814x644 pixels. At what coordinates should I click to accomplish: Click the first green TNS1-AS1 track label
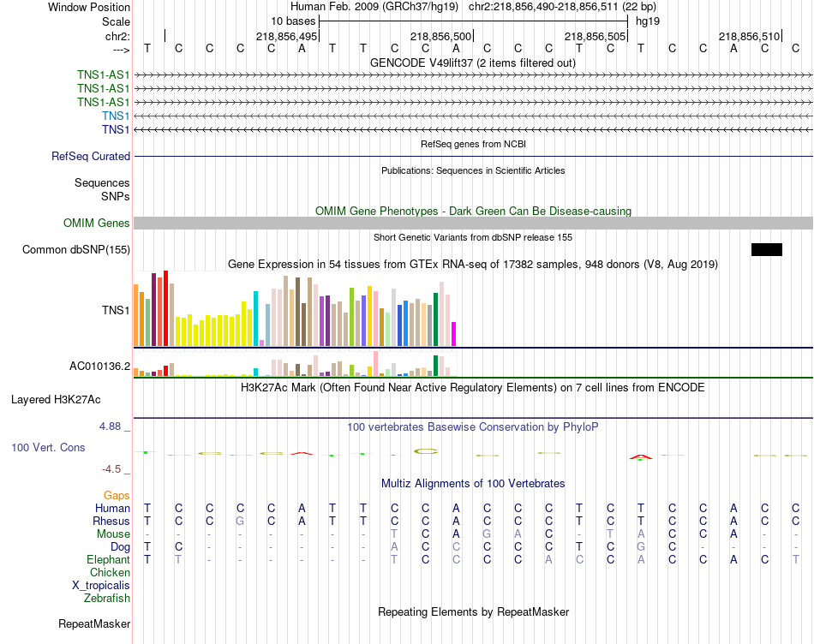click(104, 75)
